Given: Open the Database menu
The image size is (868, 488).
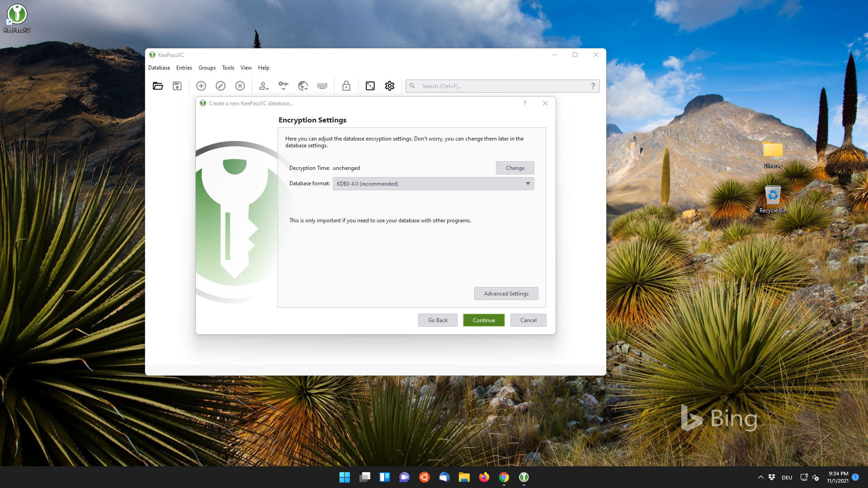Looking at the screenshot, I should click(159, 68).
